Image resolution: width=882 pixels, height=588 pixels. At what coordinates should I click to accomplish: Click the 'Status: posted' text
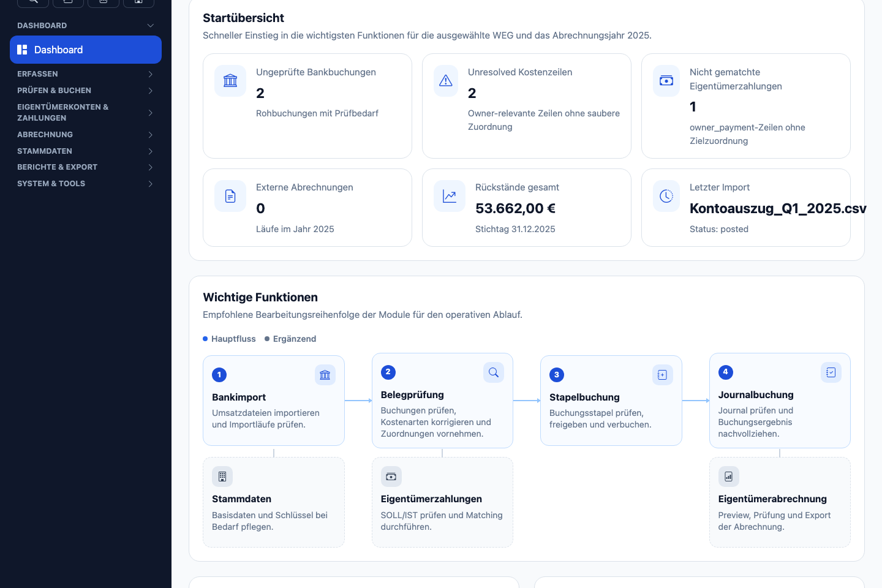pos(719,229)
